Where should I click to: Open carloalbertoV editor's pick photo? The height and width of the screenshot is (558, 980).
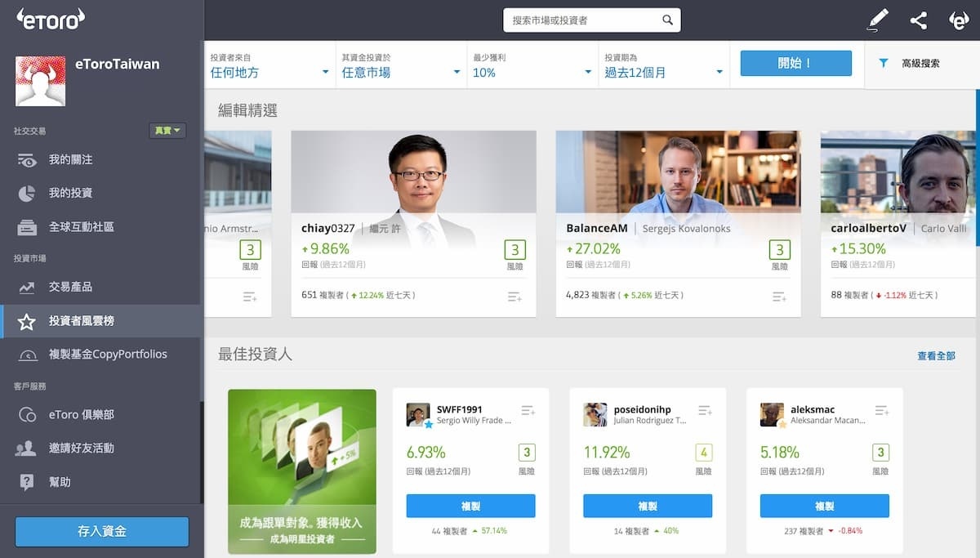898,172
